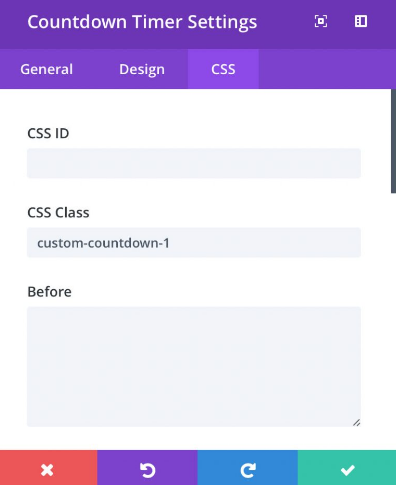Click the settings panel vertical scrollbar
The image size is (396, 485).
(393, 141)
